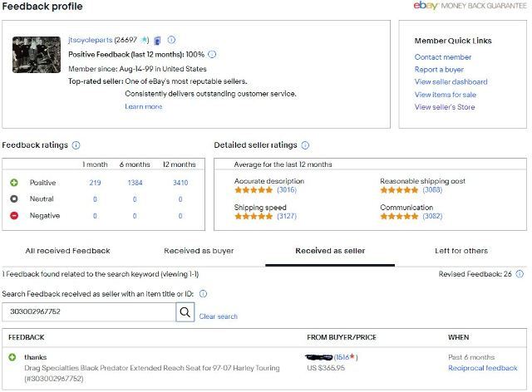Click info icon after Positive Feedback 100%
The height and width of the screenshot is (392, 532).
pos(213,54)
